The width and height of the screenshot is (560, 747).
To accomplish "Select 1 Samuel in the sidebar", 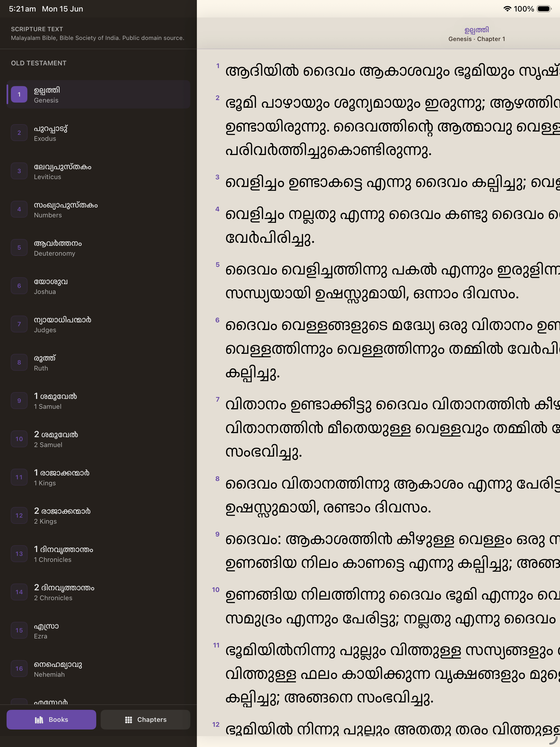I will [x=98, y=401].
